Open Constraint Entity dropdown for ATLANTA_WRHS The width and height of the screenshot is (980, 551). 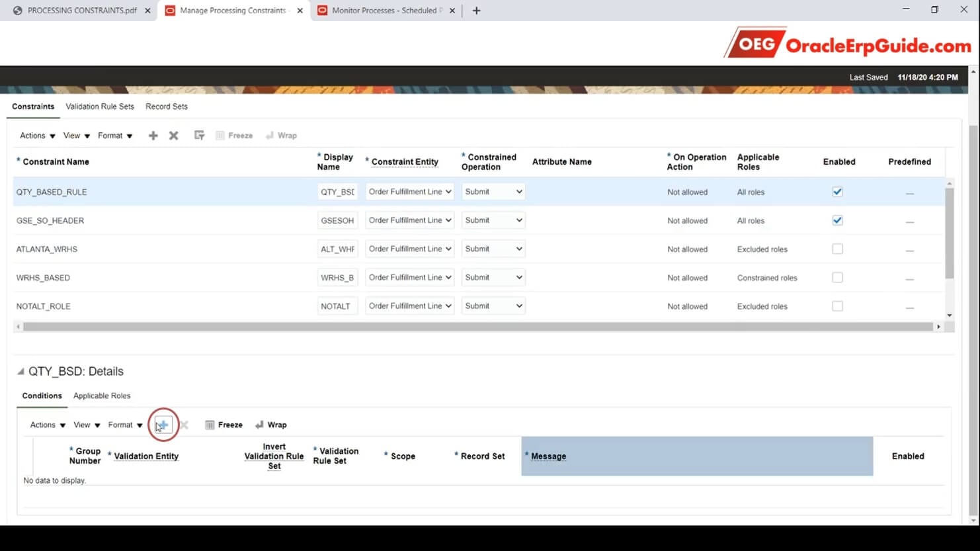pos(410,249)
